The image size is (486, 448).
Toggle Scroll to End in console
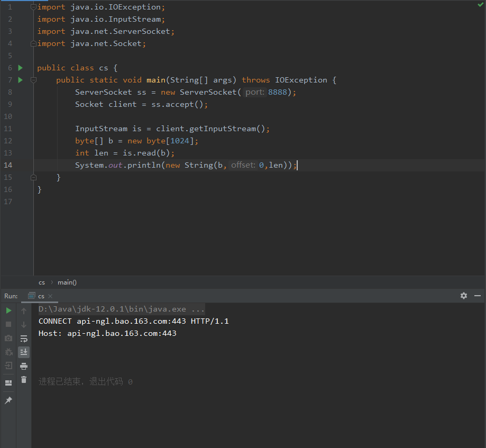point(24,352)
